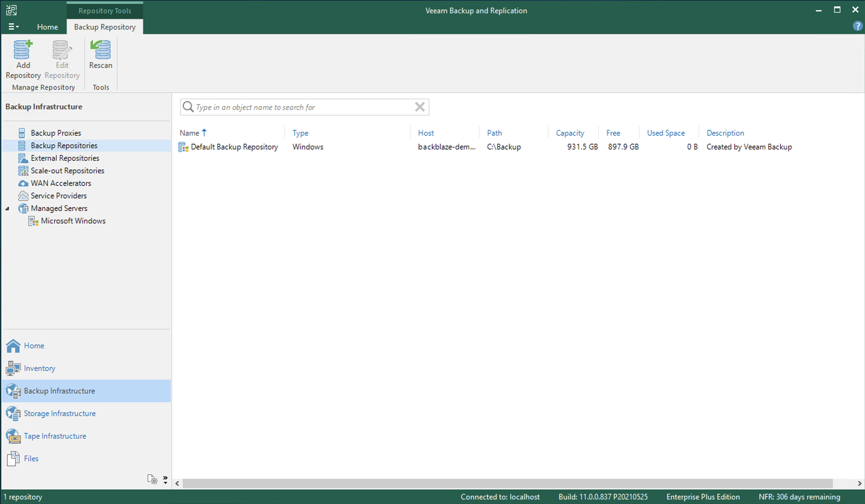This screenshot has height=504, width=865.
Task: Click the NFR: 306 days remaining status
Action: [799, 497]
